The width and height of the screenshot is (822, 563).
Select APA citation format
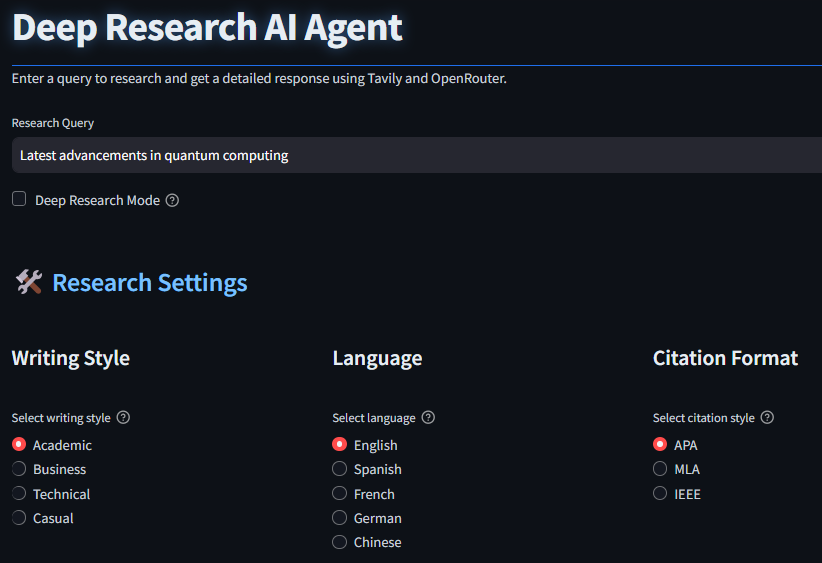point(660,445)
